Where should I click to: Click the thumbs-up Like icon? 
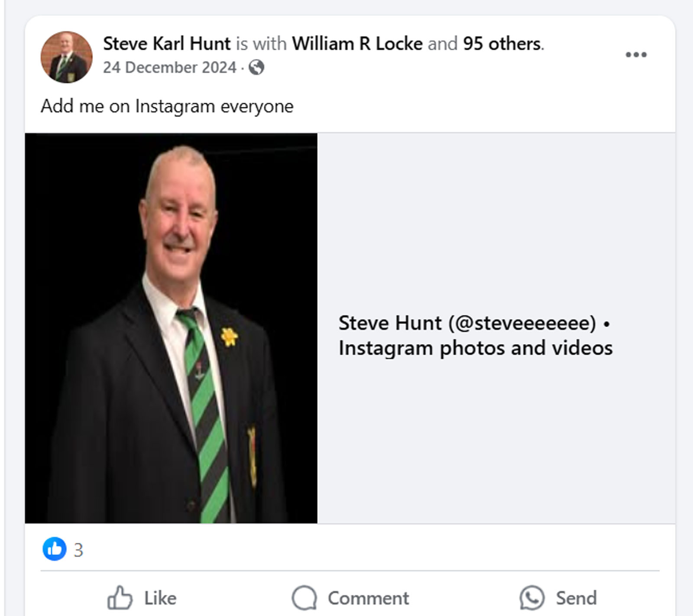tap(120, 598)
